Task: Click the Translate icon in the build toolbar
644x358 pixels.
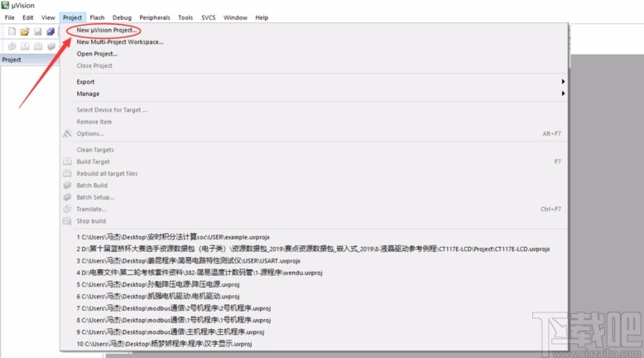Action: tap(12, 46)
